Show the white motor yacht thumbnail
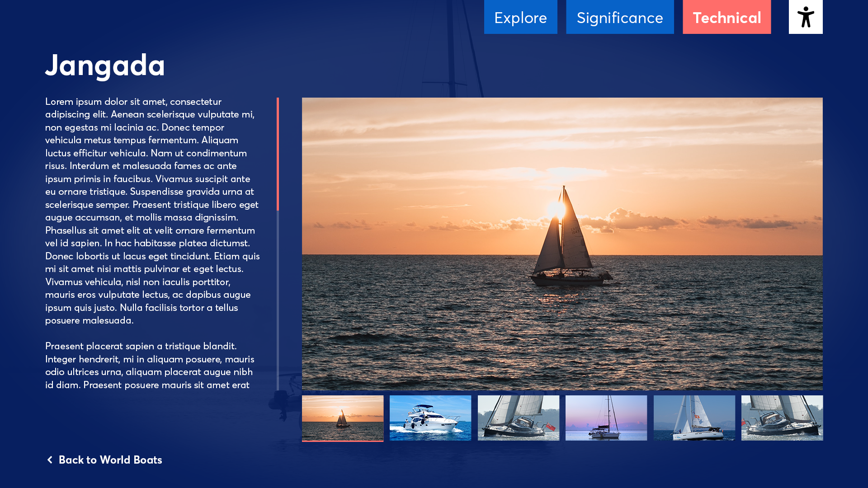 (430, 418)
